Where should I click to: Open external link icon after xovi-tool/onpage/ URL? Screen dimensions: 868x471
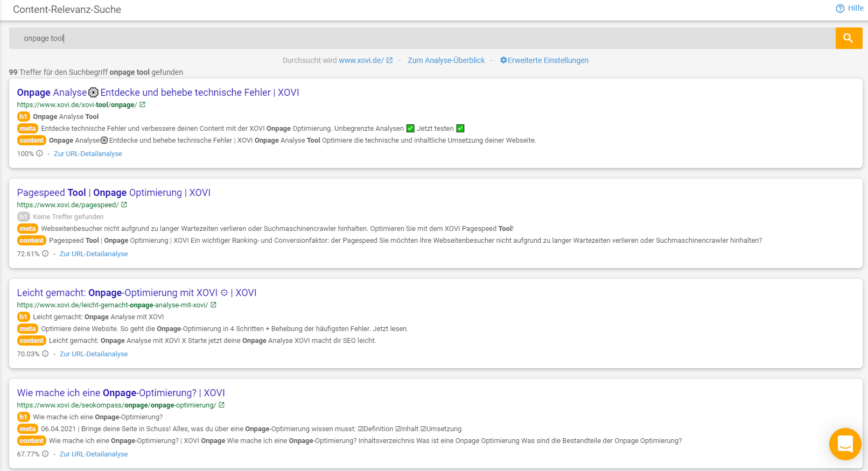142,105
